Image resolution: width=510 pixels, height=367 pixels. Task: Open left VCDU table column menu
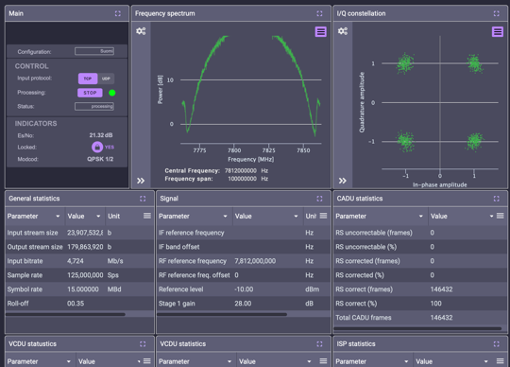click(x=147, y=361)
